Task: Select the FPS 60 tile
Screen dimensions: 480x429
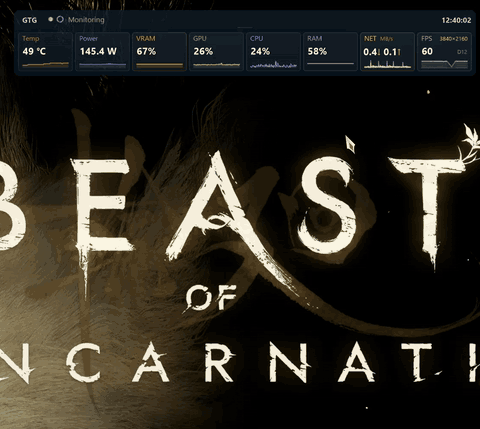Action: [444, 52]
